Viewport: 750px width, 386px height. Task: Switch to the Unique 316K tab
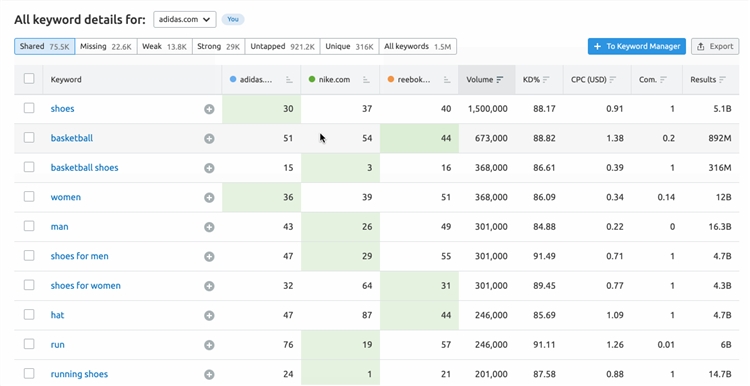point(350,46)
